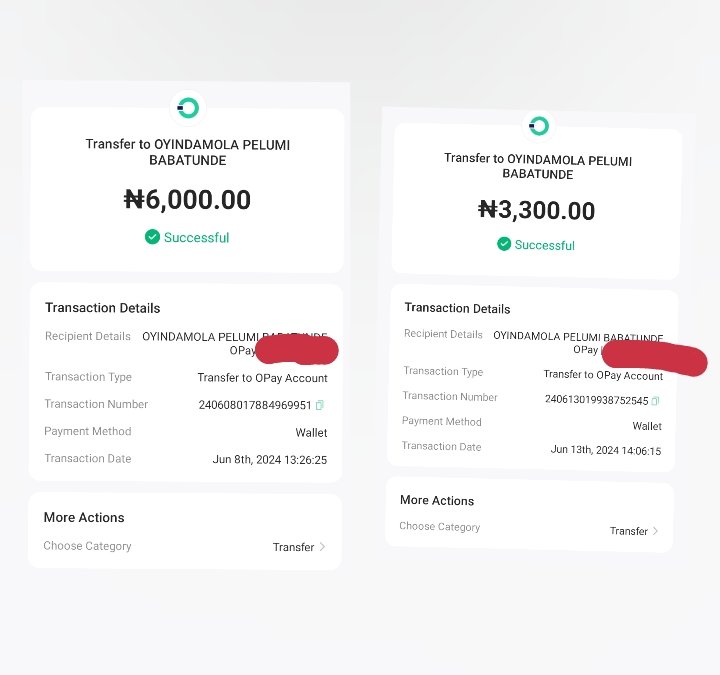Select Choose Category on the right receipt
The width and height of the screenshot is (720, 675).
pos(439,527)
